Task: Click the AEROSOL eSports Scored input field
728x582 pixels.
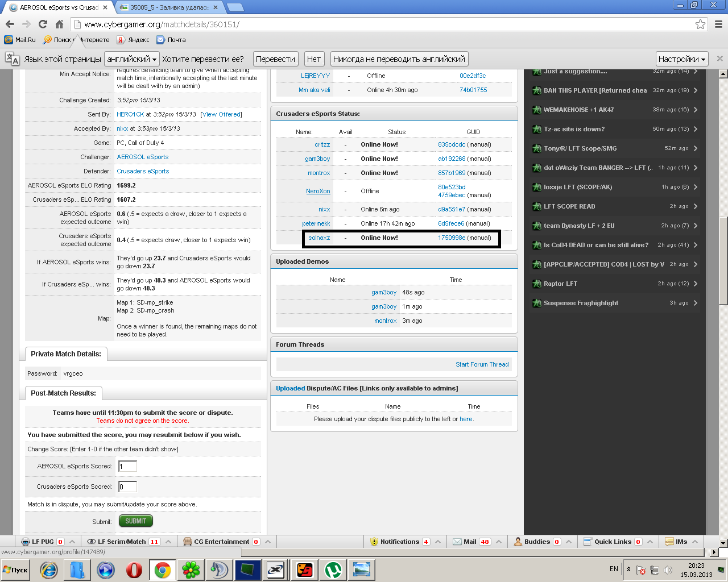Action: tap(127, 466)
